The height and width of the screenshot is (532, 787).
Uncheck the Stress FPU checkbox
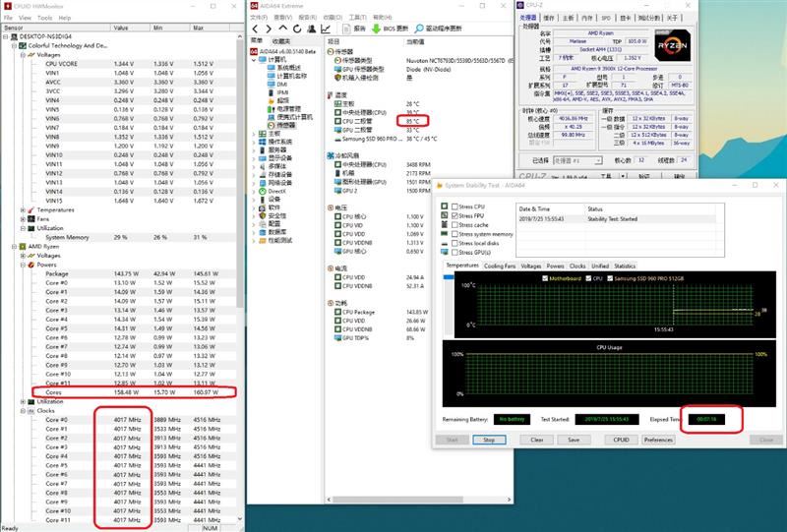(454, 215)
